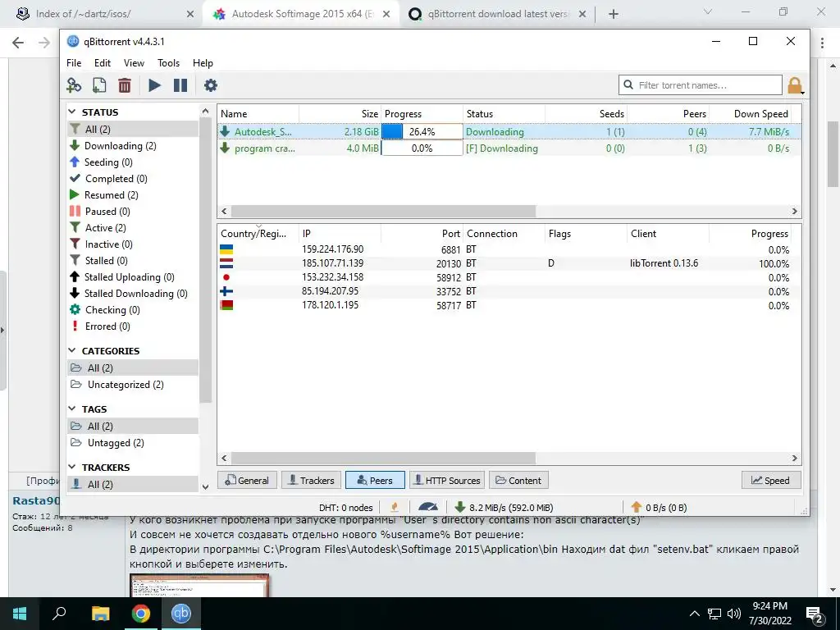Collapse the TRACKERS section
Screen dimensions: 840x630
click(x=72, y=467)
